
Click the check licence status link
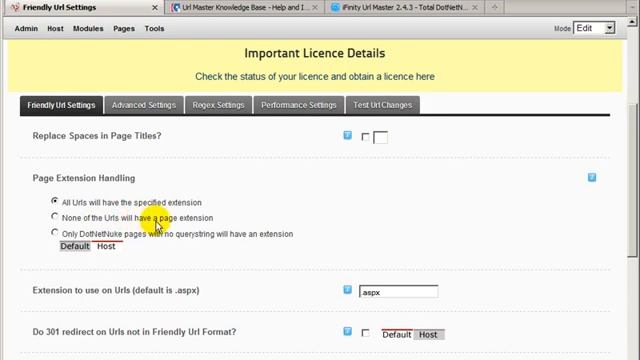[315, 77]
